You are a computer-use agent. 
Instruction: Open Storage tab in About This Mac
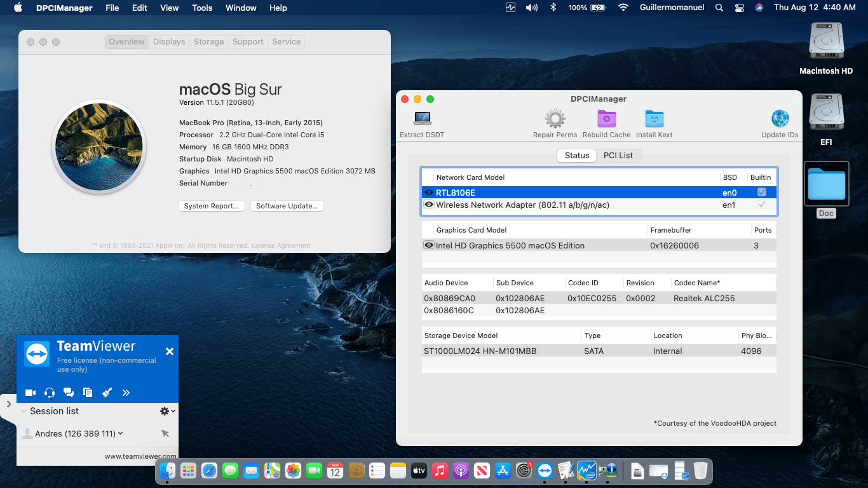coord(208,42)
